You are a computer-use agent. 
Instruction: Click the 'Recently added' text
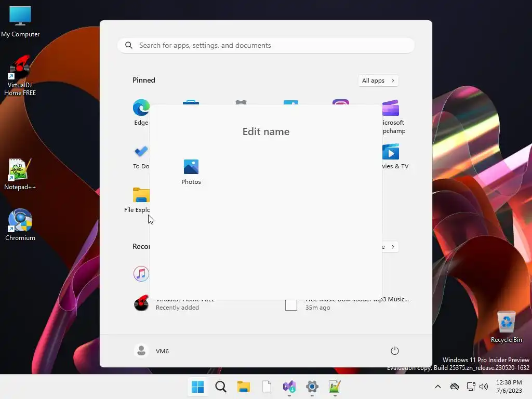pyautogui.click(x=177, y=308)
